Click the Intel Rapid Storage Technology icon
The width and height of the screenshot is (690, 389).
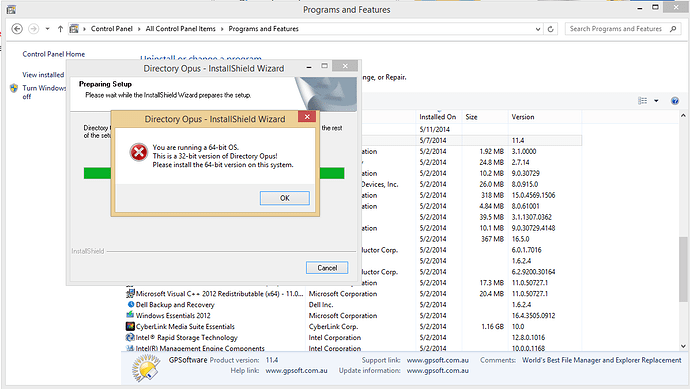(x=130, y=337)
